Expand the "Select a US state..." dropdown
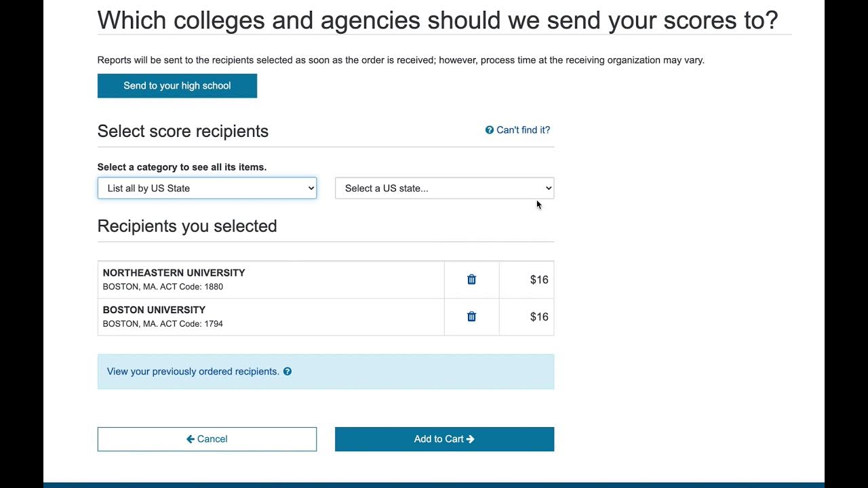 (x=444, y=188)
